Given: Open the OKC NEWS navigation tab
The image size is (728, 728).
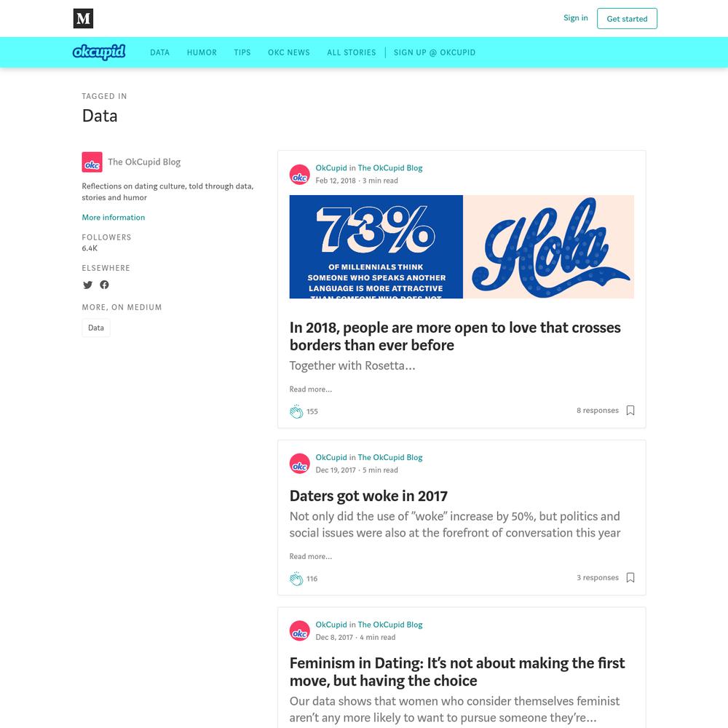Looking at the screenshot, I should point(289,52).
